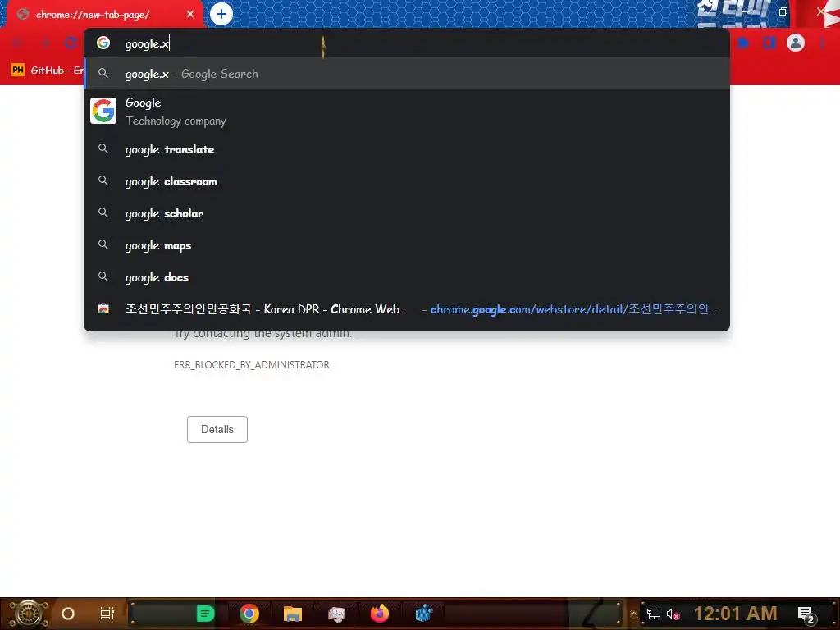The width and height of the screenshot is (840, 630).
Task: Restore down the Chrome window
Action: [783, 11]
